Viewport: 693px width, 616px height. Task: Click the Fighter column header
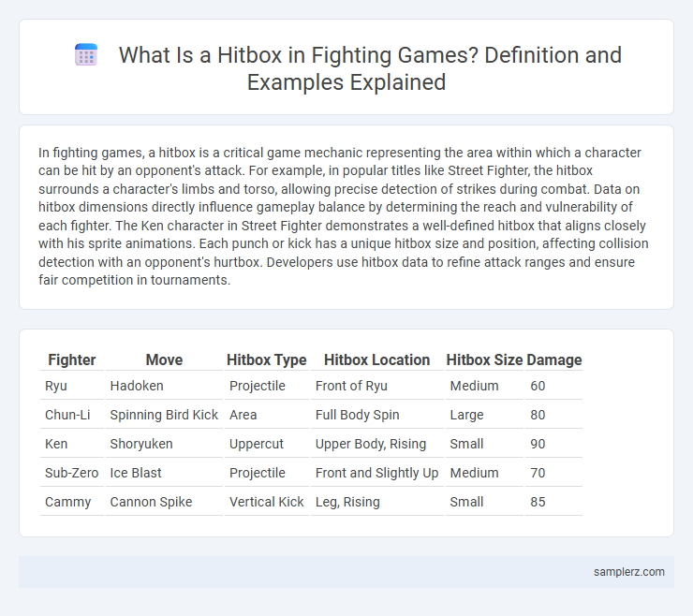pyautogui.click(x=71, y=359)
